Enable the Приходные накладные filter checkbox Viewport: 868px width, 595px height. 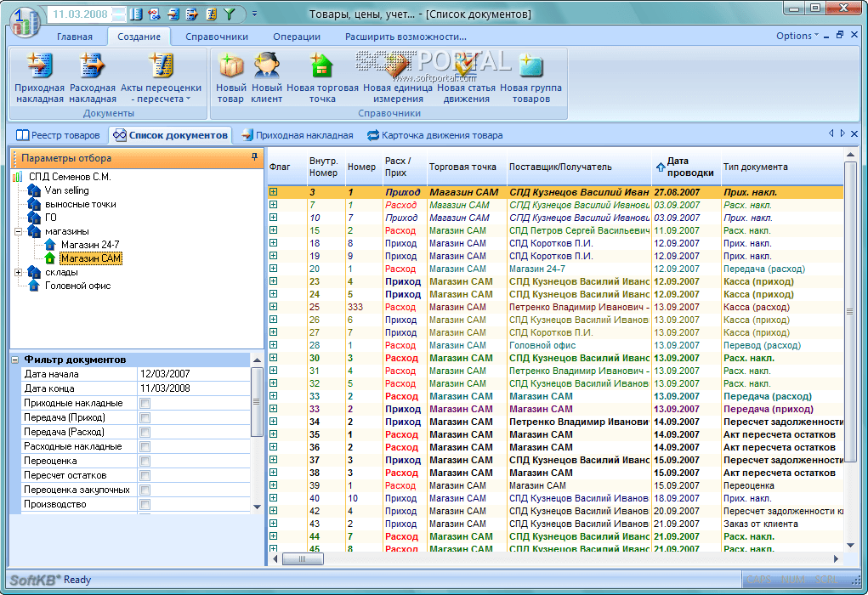[145, 404]
